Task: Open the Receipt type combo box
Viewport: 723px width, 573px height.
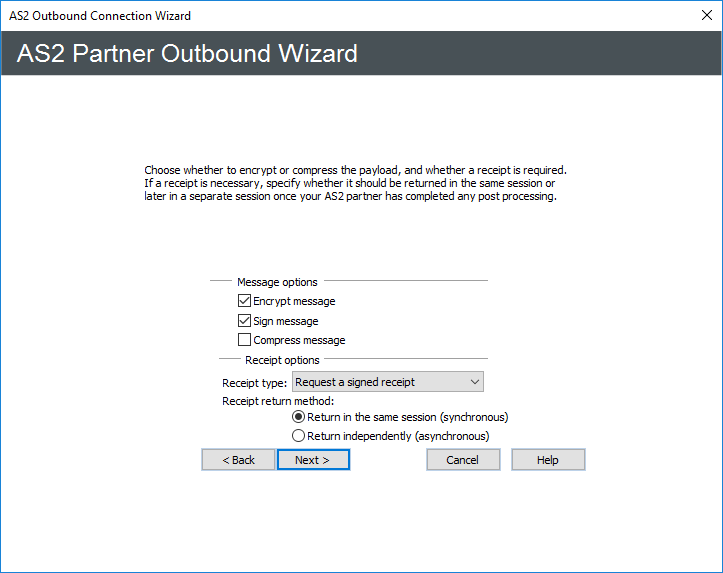Action: [387, 382]
